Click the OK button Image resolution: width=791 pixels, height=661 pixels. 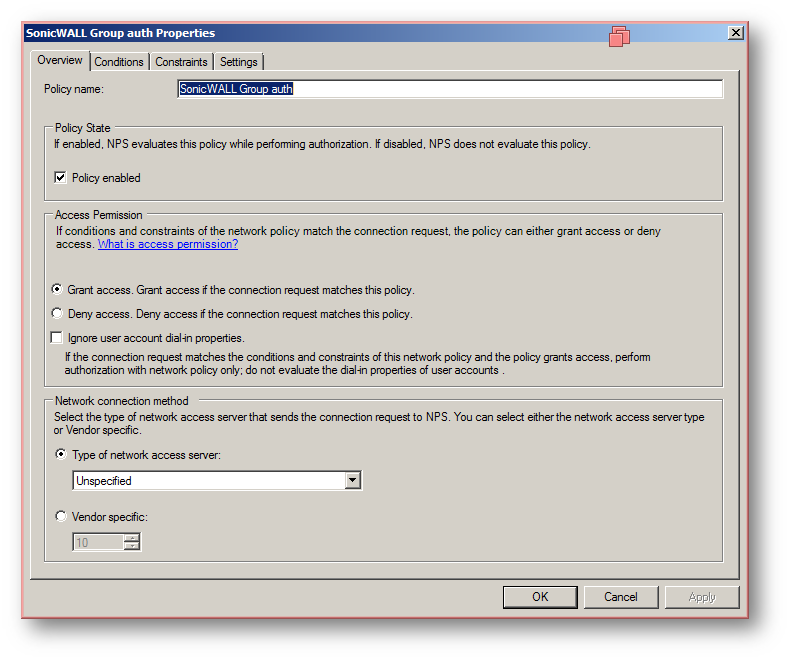(x=540, y=597)
